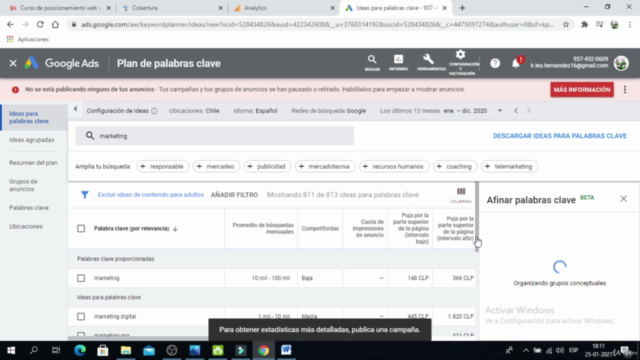Open Ideas para palabras clave sidebar item
The image size is (640, 360).
tap(34, 117)
